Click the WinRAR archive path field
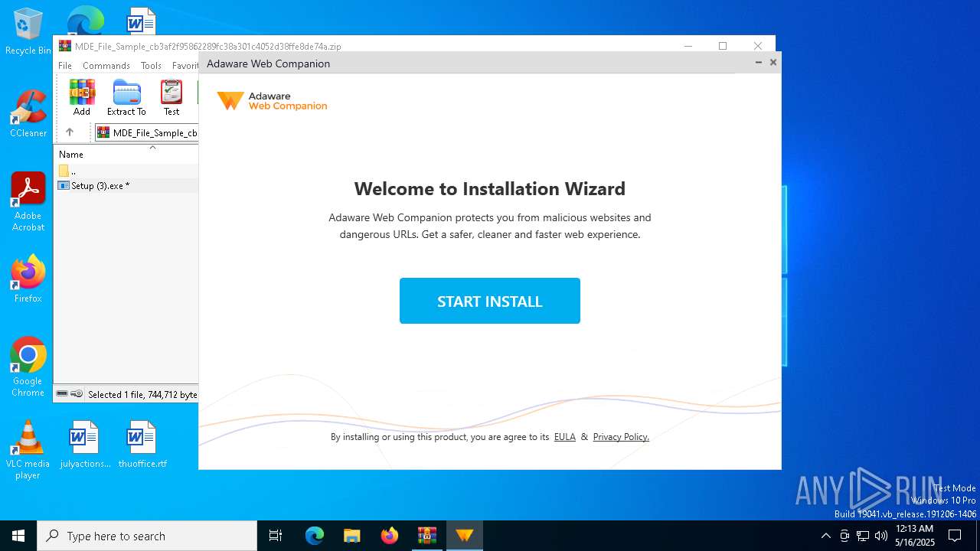980x551 pixels. (146, 132)
